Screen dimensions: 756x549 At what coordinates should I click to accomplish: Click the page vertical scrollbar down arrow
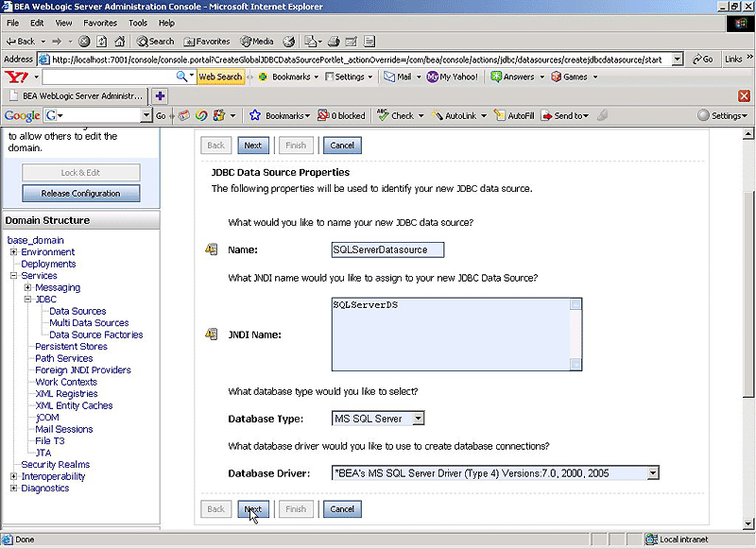pos(748,523)
